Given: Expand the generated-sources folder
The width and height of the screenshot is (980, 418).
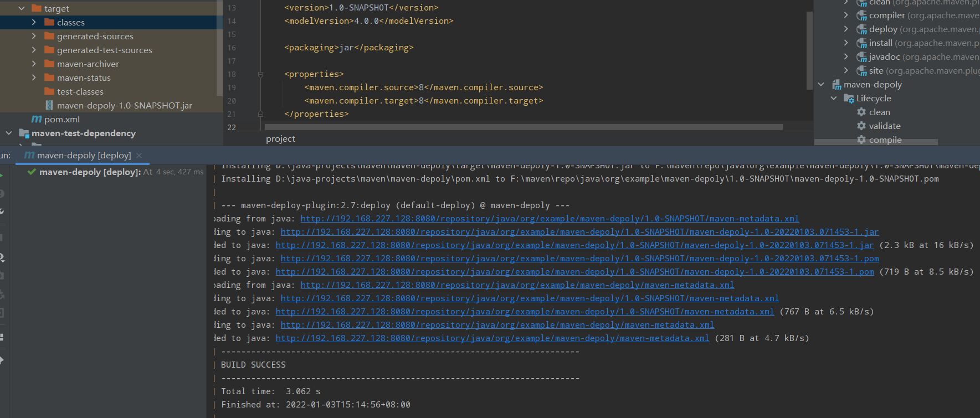Looking at the screenshot, I should click(34, 36).
